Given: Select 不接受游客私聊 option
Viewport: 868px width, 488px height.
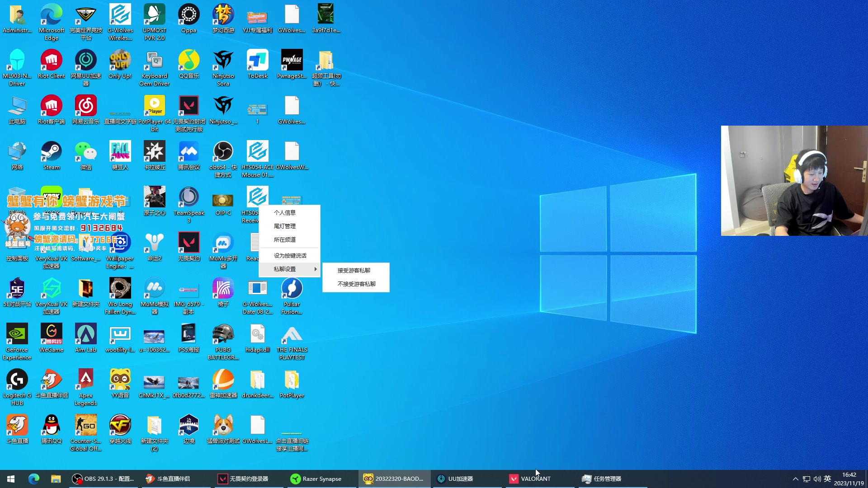Looking at the screenshot, I should tap(356, 284).
